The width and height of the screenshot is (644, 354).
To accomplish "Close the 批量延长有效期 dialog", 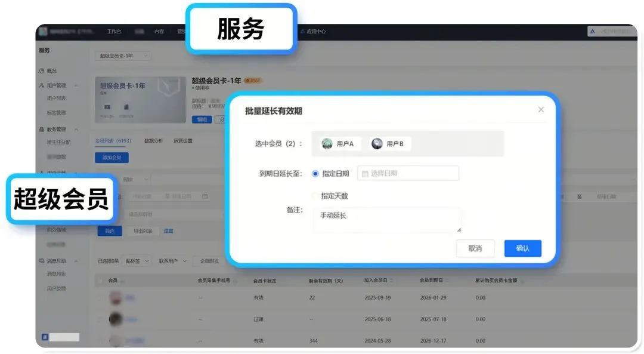I will (x=541, y=110).
